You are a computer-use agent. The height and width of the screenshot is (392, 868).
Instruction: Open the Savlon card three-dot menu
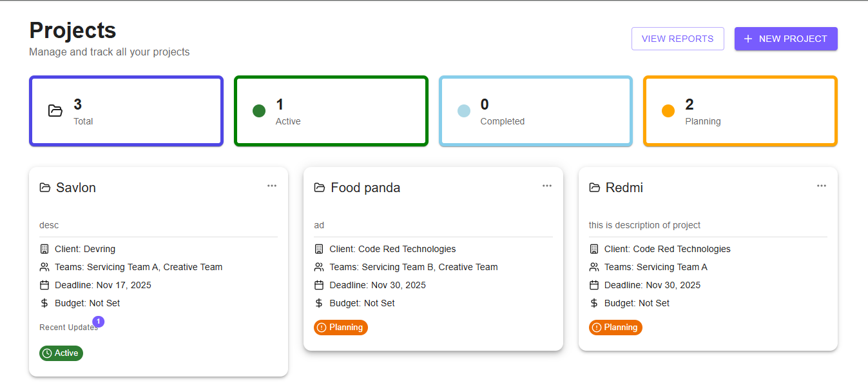tap(272, 186)
